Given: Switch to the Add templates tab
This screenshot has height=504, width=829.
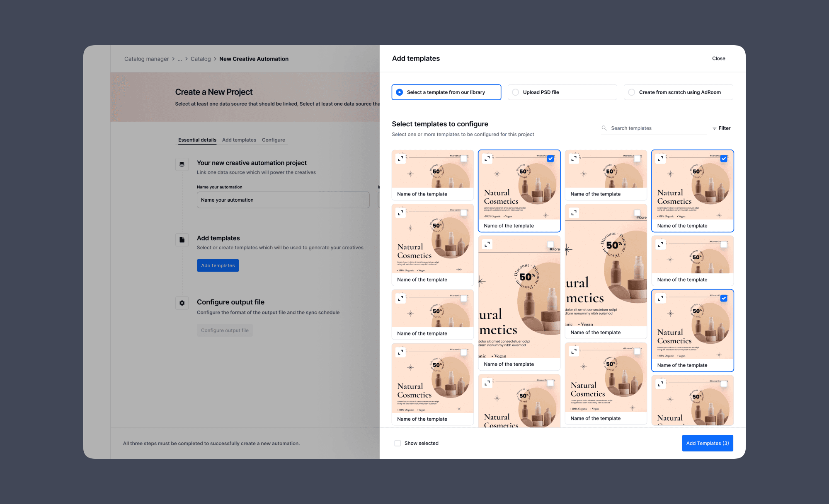Looking at the screenshot, I should (x=239, y=140).
